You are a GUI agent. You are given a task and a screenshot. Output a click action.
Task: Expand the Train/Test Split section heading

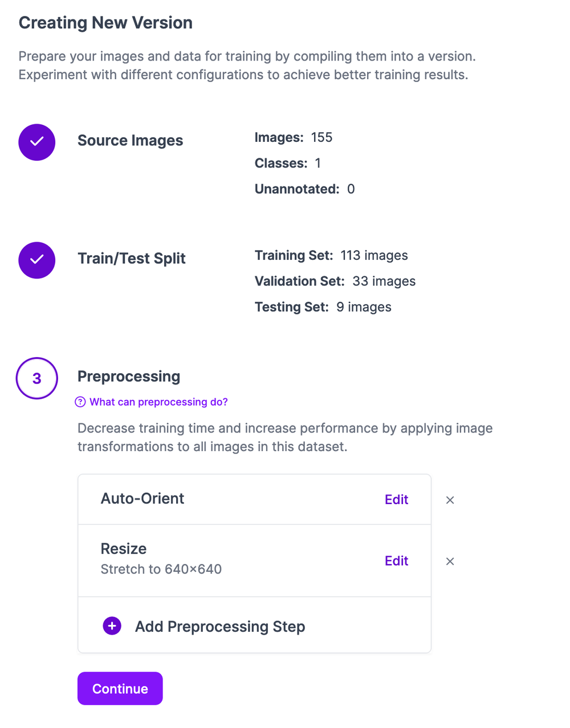tap(131, 259)
